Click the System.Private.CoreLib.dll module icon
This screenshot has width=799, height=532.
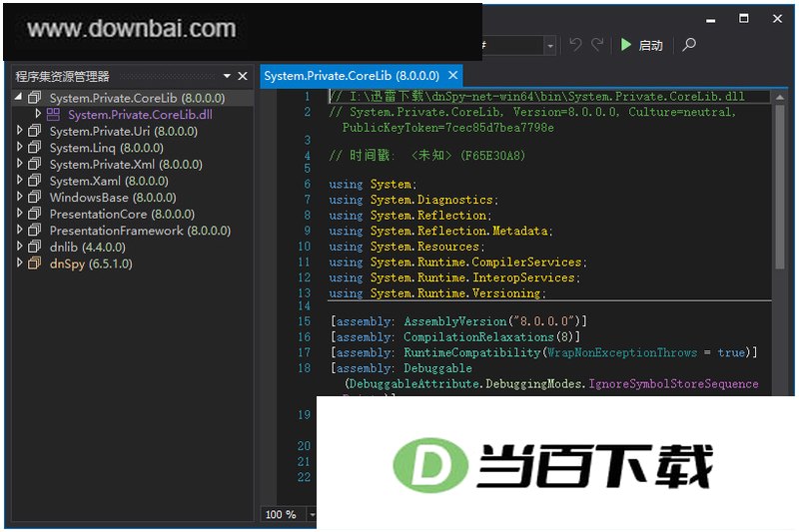click(x=53, y=114)
